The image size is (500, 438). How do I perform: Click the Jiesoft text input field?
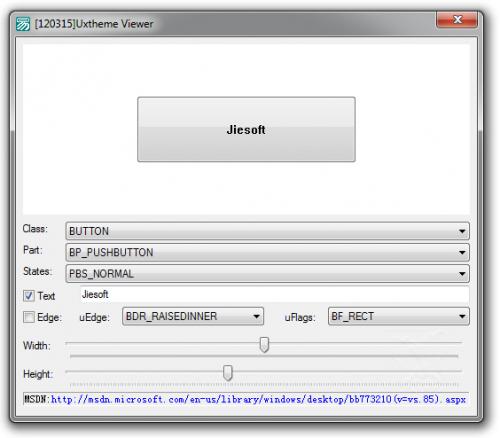click(274, 295)
